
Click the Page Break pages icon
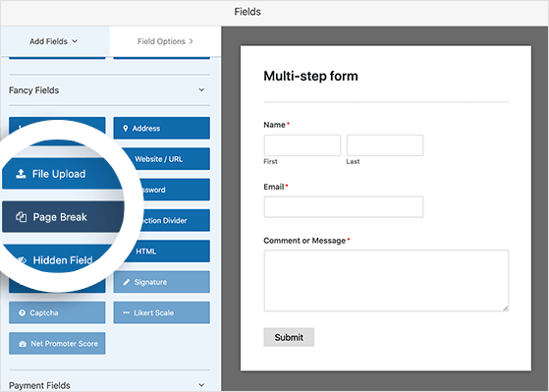click(21, 217)
